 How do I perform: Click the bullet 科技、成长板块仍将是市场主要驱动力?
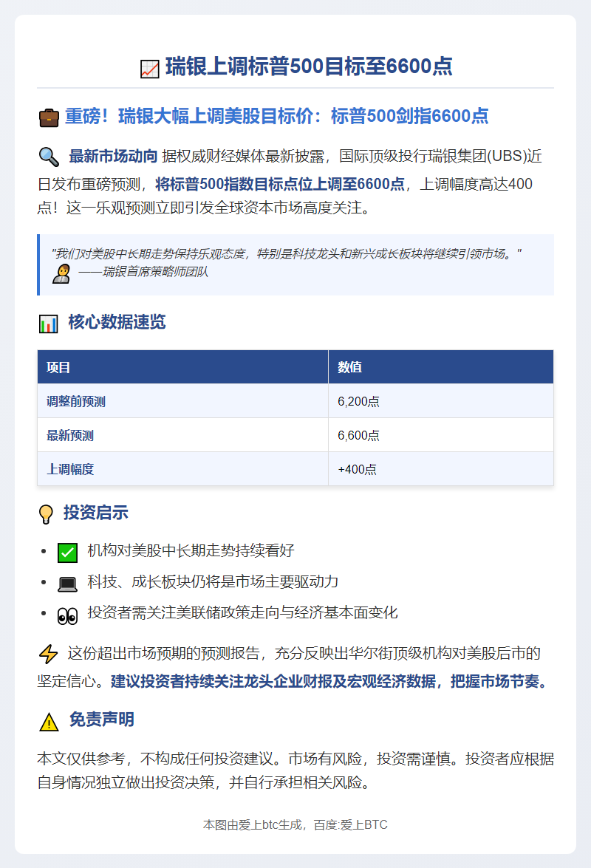213,581
